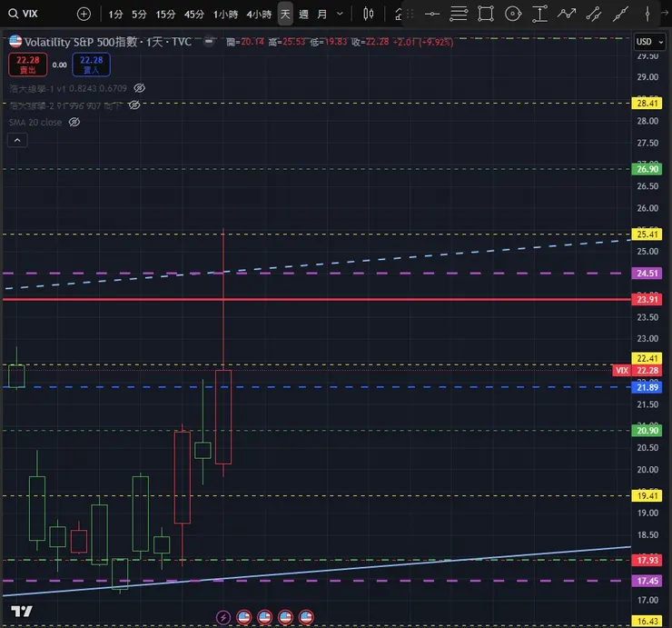672x628 pixels.
Task: Select the solid red 23.91 horizontal line
Action: 317,299
